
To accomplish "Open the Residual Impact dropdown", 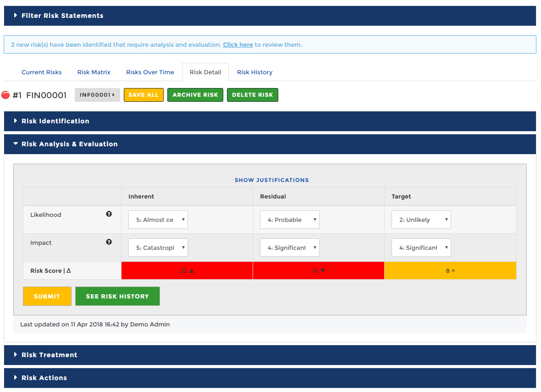I will tap(289, 248).
